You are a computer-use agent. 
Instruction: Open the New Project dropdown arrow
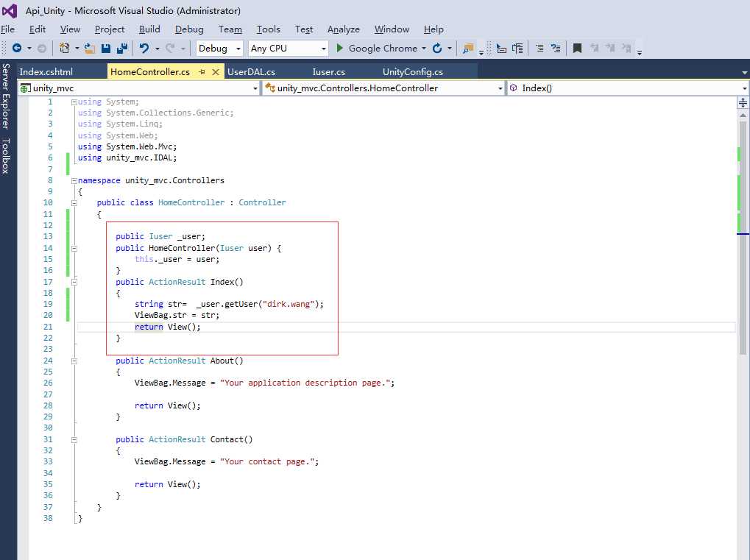(x=77, y=49)
